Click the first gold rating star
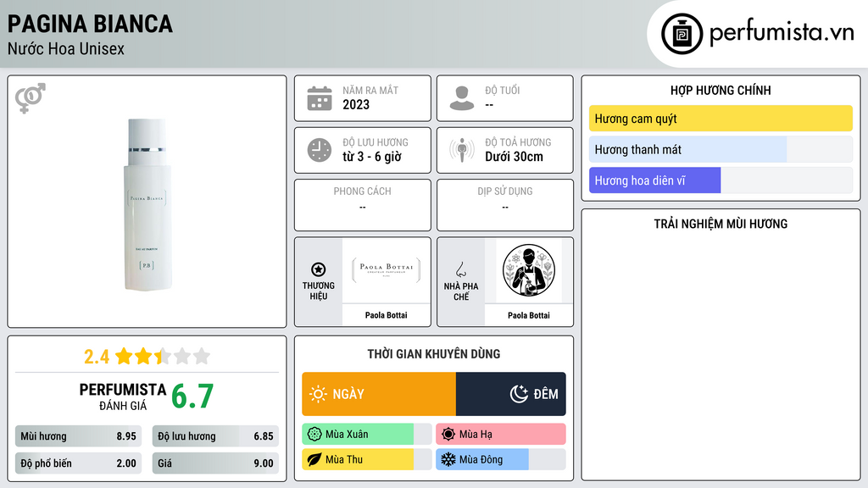The height and width of the screenshot is (488, 868). pos(124,356)
